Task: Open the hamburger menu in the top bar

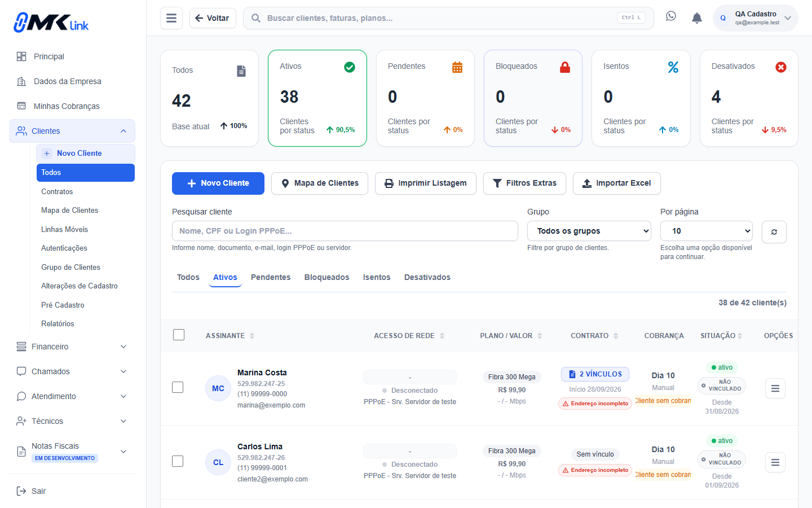Action: 171,18
